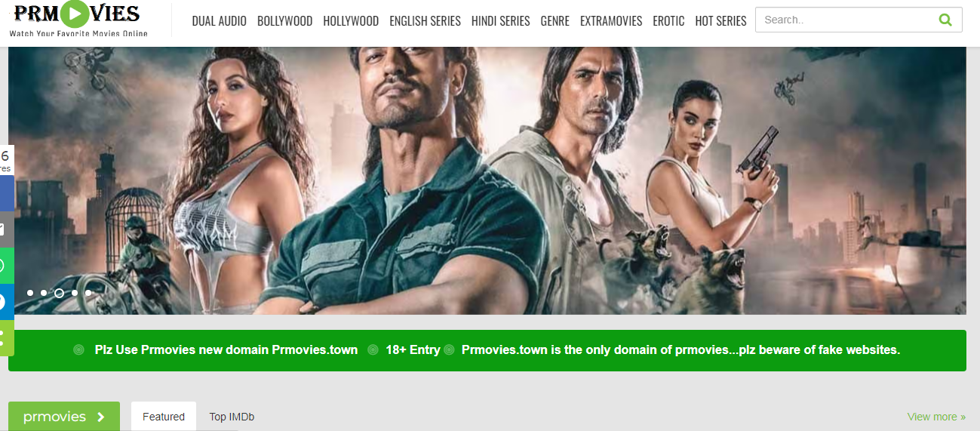The width and height of the screenshot is (980, 431).
Task: Switch to the Top IMDb tab
Action: [232, 417]
